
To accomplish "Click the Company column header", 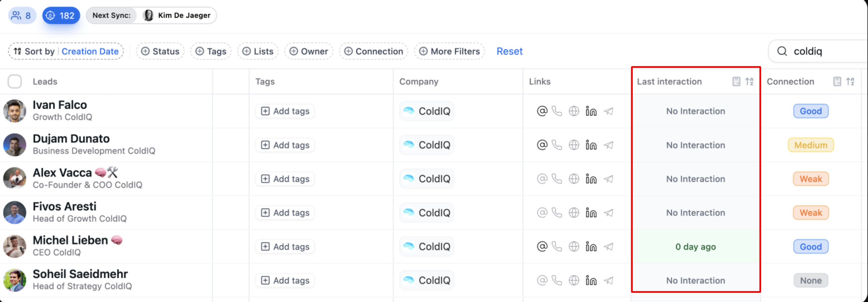I will point(419,82).
